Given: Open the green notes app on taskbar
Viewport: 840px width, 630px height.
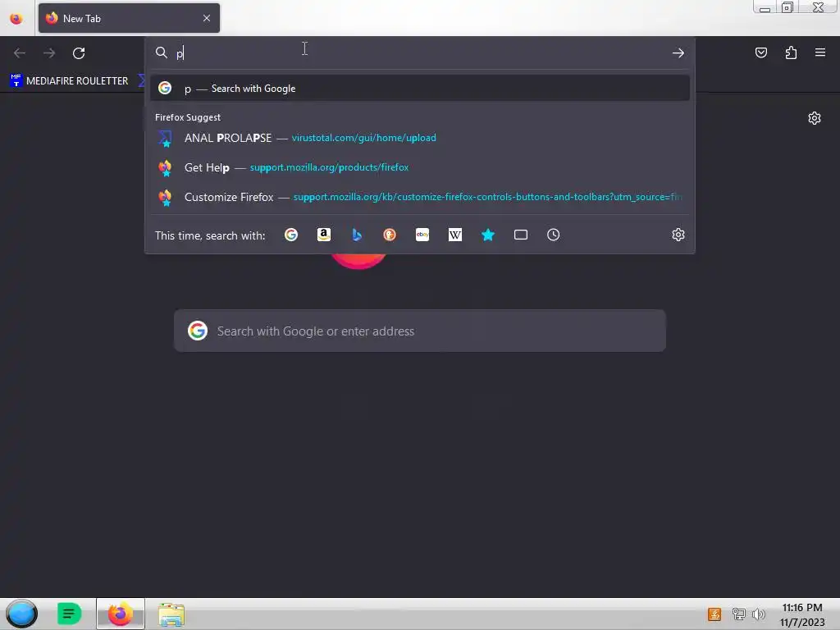Looking at the screenshot, I should [69, 614].
